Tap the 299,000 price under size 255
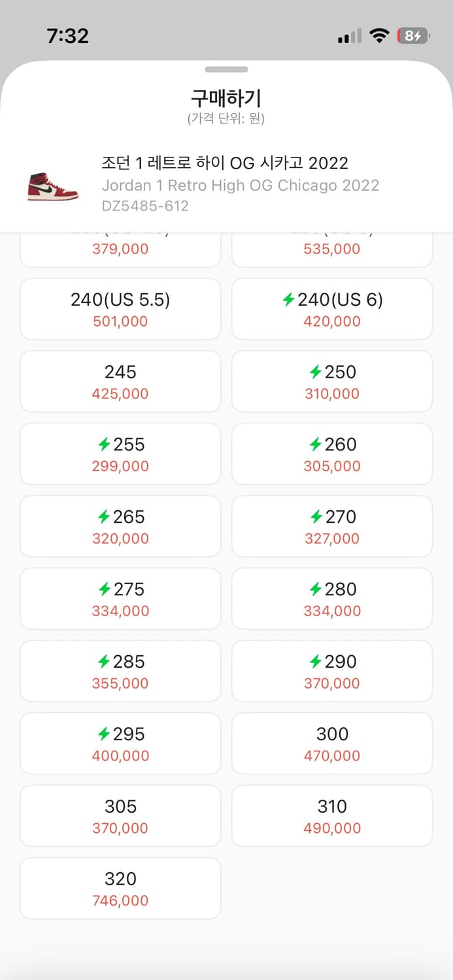Viewport: 453px width, 980px height. point(120,466)
